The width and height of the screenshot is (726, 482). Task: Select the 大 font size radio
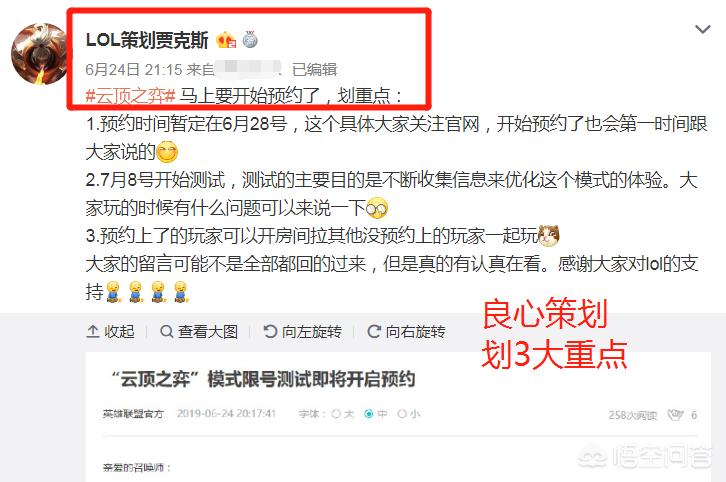(x=336, y=414)
